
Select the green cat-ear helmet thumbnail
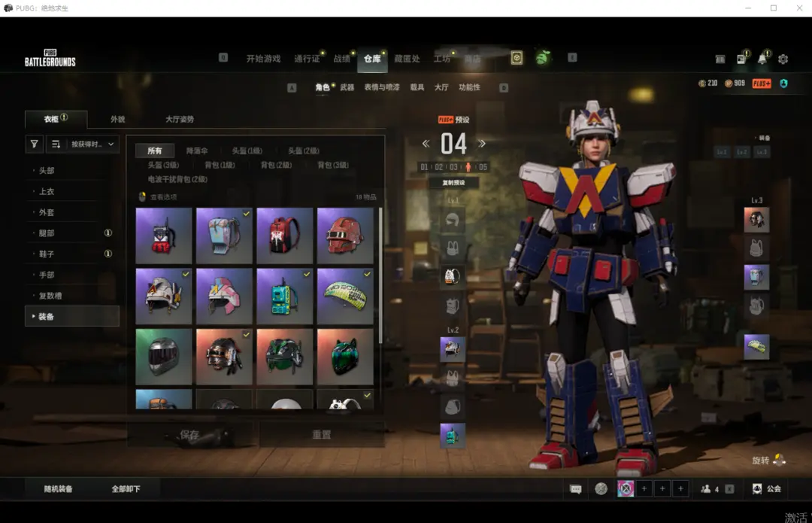pyautogui.click(x=345, y=357)
